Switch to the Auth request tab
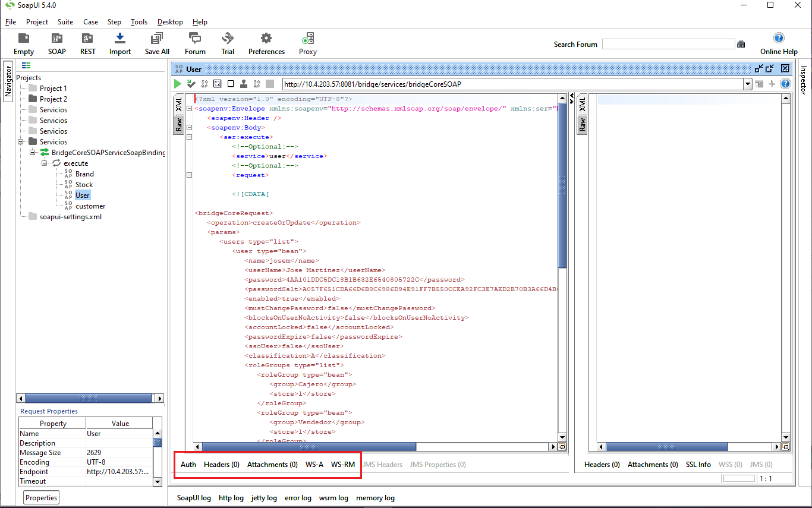Viewport: 812px width, 508px height. pos(188,465)
